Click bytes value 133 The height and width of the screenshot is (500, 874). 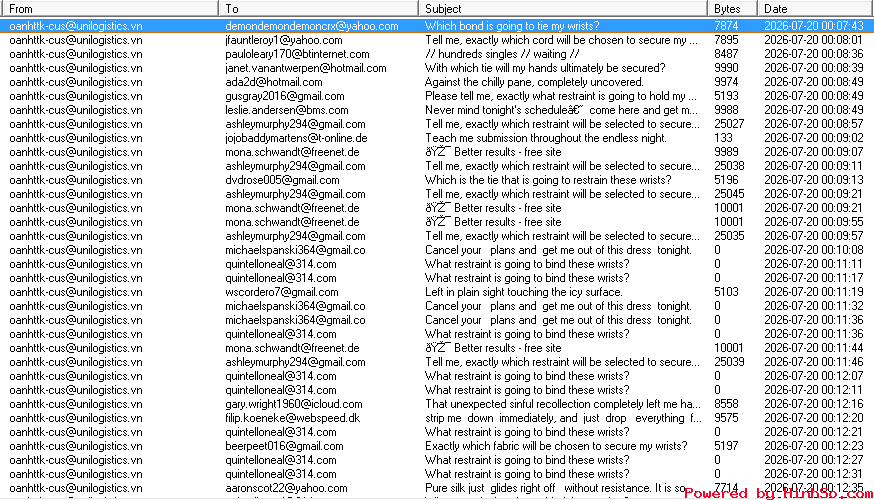723,138
